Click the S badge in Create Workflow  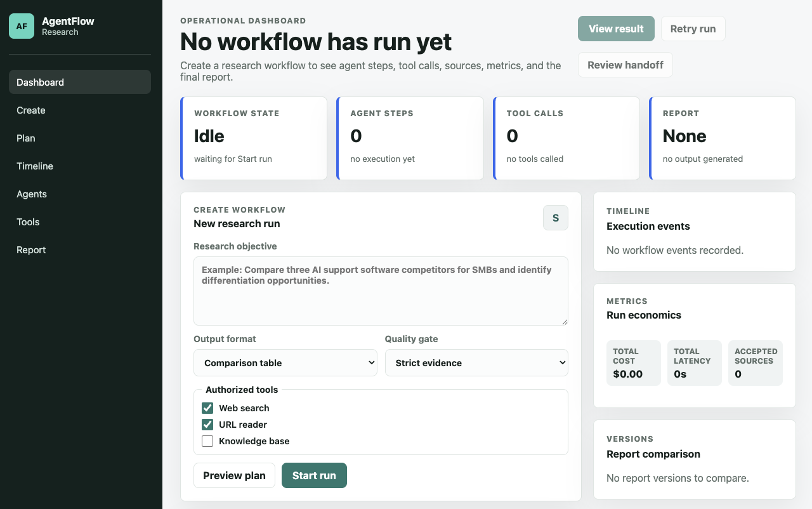click(x=556, y=218)
